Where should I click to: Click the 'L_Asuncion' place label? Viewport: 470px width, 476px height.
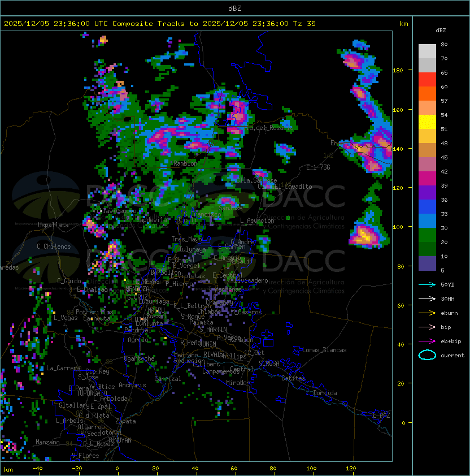[257, 220]
